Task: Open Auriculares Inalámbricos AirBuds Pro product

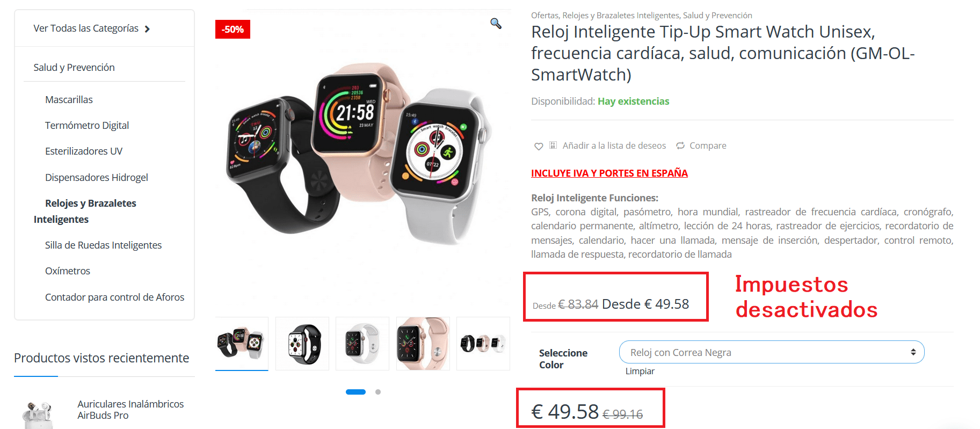Action: click(130, 410)
